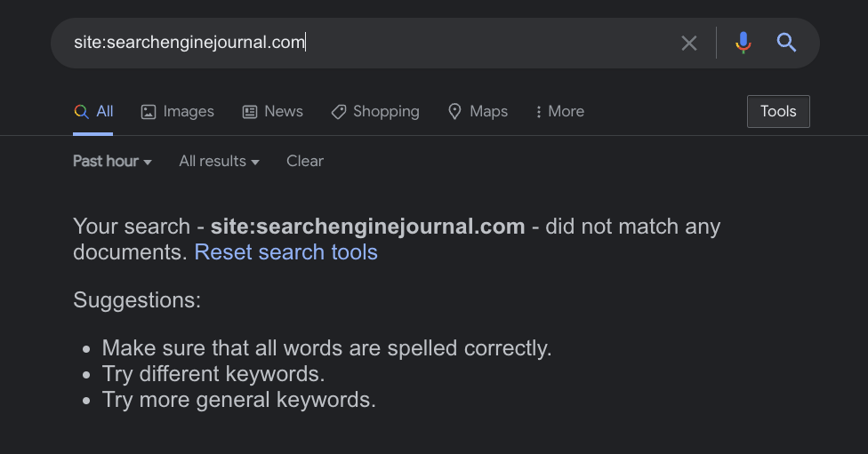Clear the search box with the X icon
Image resolution: width=868 pixels, height=454 pixels.
click(689, 43)
